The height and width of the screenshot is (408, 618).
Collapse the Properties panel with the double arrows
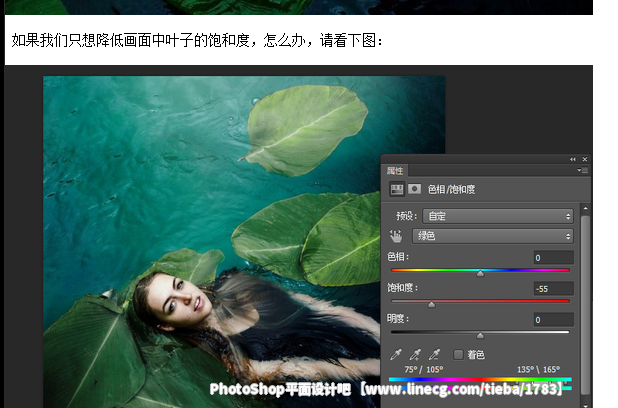coord(573,159)
